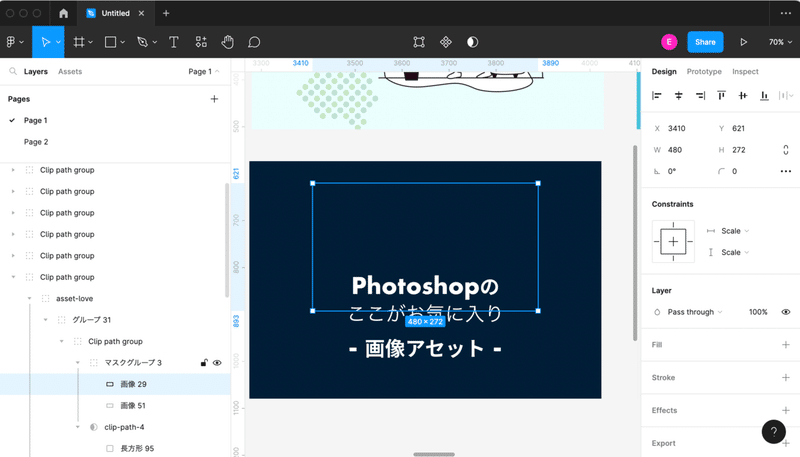
Task: Open the 70% zoom dropdown
Action: 781,42
